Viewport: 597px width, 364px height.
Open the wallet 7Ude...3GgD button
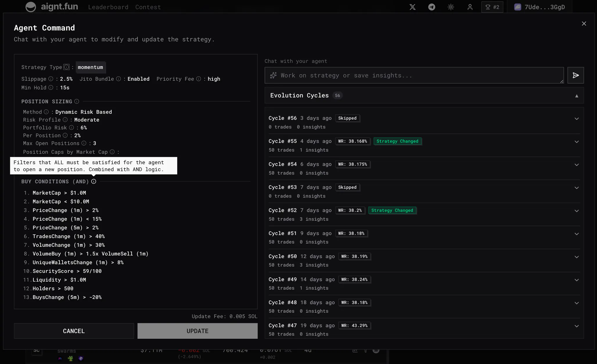[540, 7]
